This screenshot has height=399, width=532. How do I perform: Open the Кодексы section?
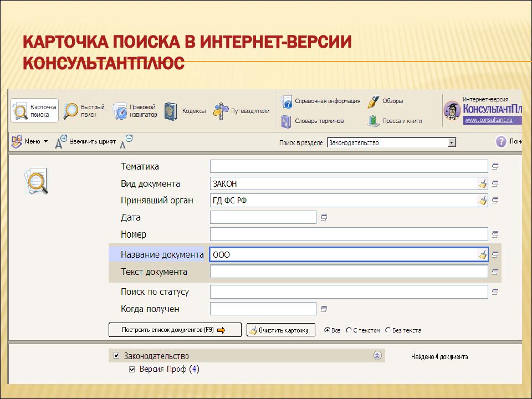(x=185, y=111)
